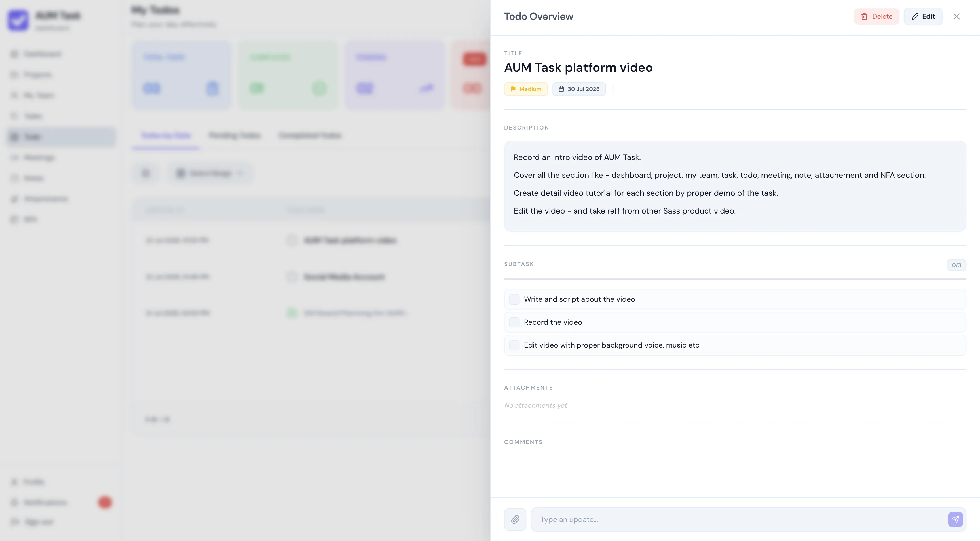
Task: Click the 'AUM Task platform video' title text
Action: pyautogui.click(x=578, y=67)
